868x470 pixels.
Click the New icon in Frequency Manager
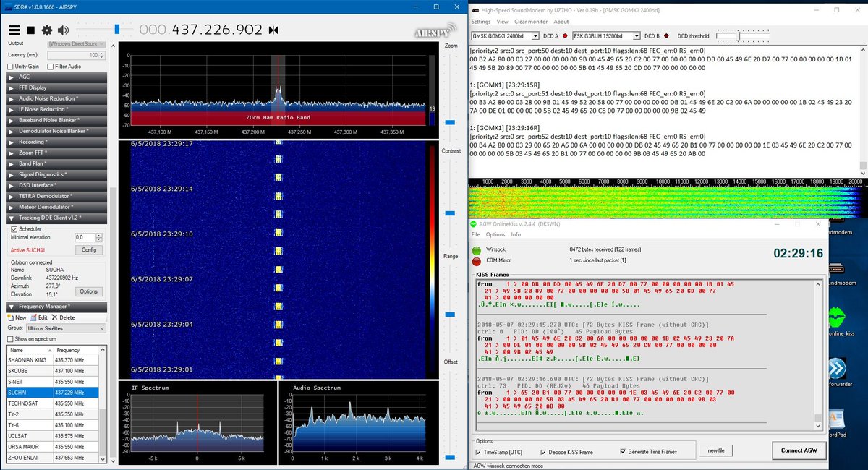[17, 317]
